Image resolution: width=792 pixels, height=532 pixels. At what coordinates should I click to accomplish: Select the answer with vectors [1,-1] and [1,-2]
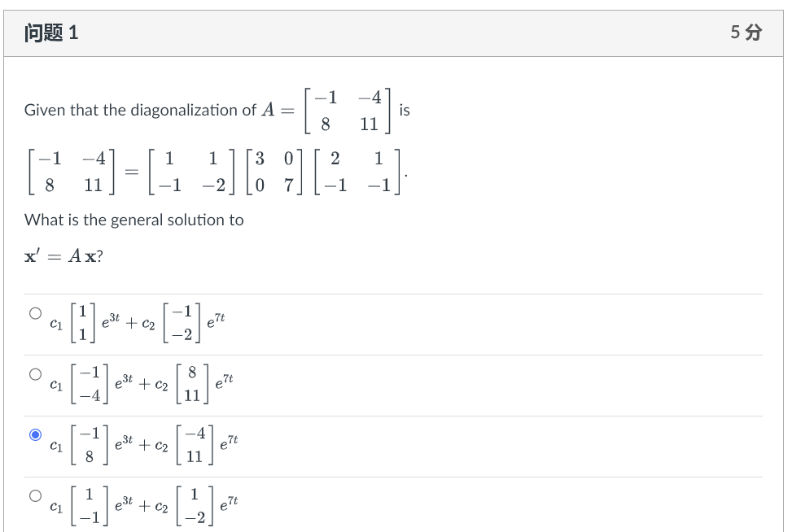coord(35,496)
